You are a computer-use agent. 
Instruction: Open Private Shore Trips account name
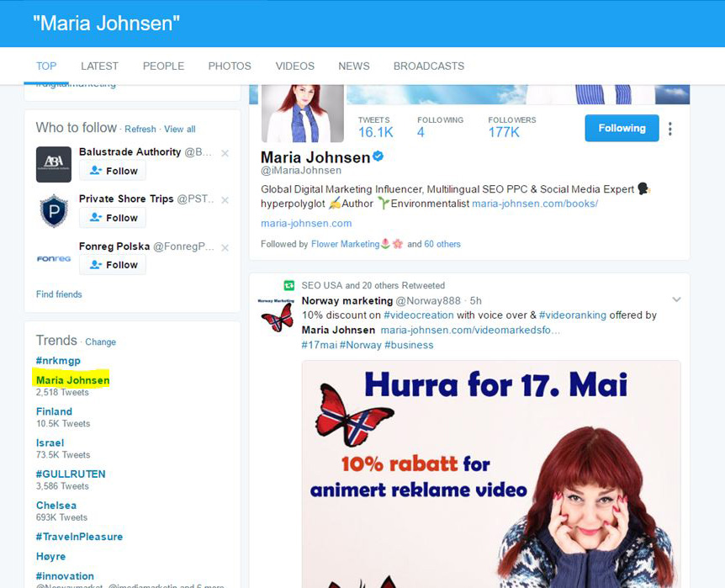tap(126, 199)
